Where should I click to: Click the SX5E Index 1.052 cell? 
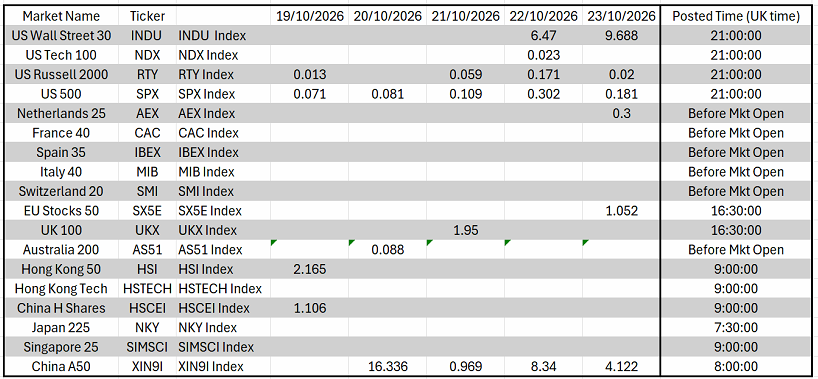621,211
